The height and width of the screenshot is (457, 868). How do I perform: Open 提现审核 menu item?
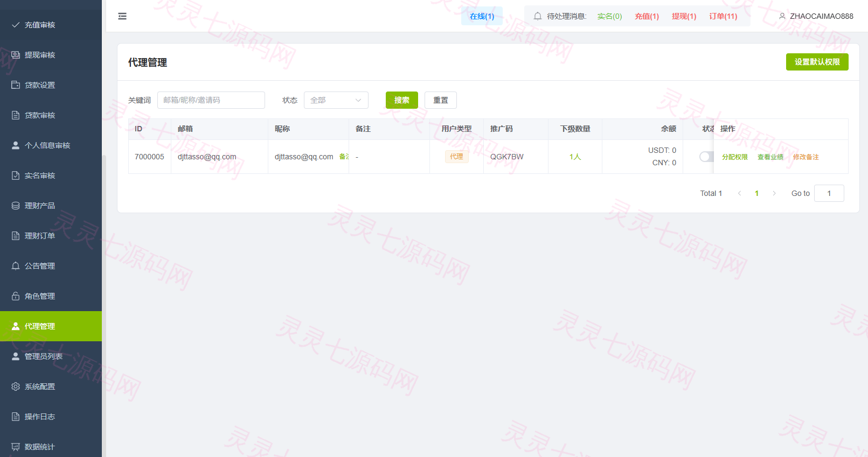[x=51, y=55]
